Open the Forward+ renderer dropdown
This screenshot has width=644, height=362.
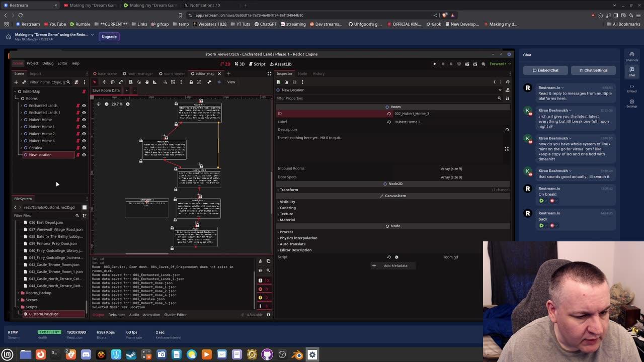[500, 64]
